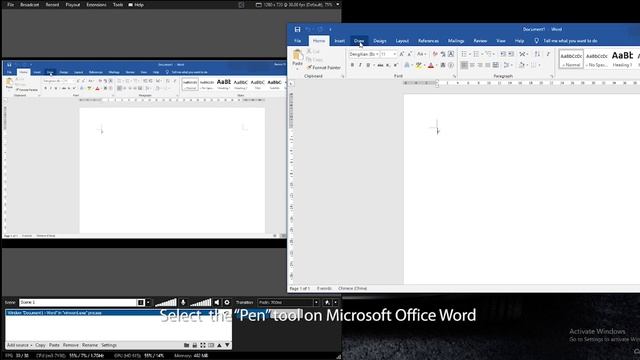
Task: Click the Text Highlight Color marker icon
Action: [x=418, y=65]
